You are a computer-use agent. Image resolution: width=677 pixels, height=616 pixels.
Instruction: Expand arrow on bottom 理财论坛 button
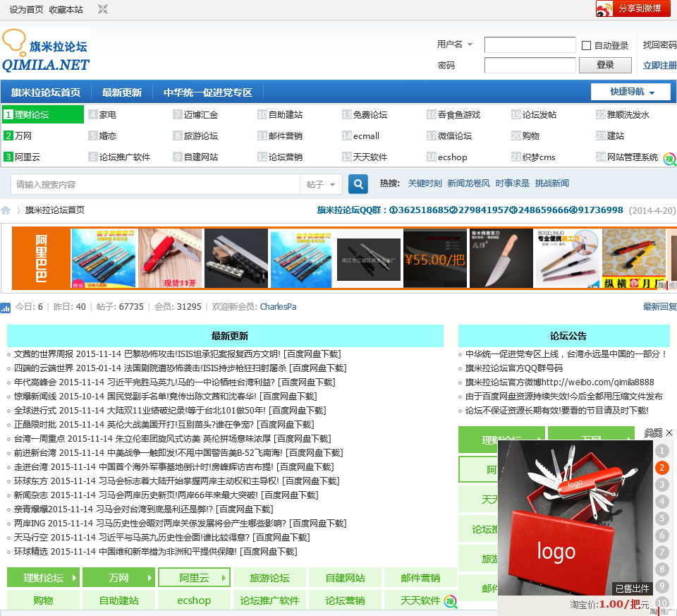point(74,578)
